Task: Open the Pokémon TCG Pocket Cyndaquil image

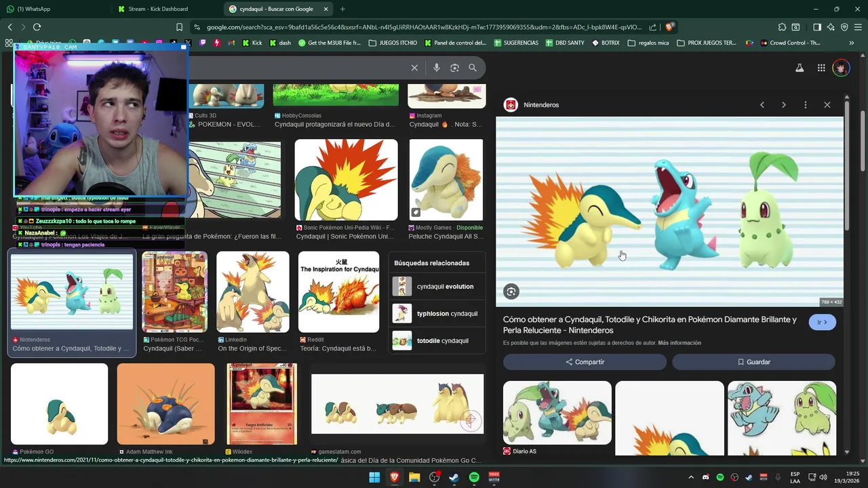Action: tap(174, 292)
